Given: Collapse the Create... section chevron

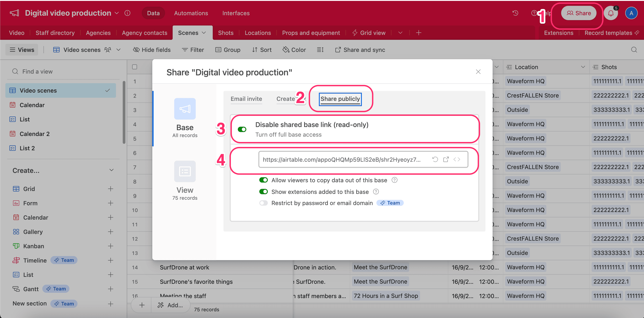Looking at the screenshot, I should [112, 170].
